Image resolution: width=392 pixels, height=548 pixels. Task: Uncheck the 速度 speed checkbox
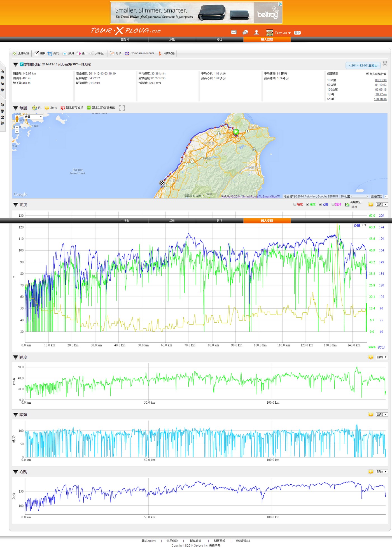(307, 204)
